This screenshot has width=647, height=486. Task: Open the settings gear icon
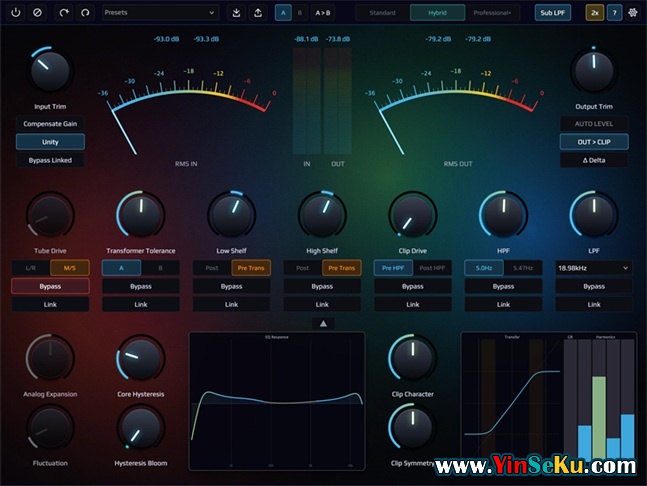point(632,13)
